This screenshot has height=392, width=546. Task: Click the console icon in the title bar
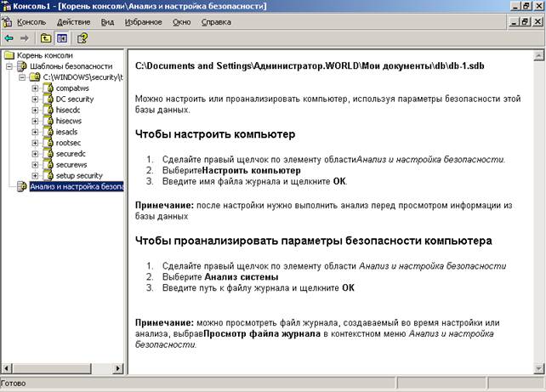point(6,6)
